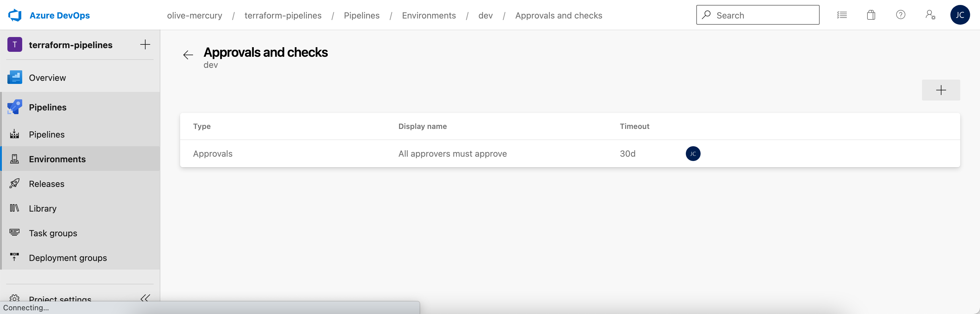This screenshot has width=980, height=314.
Task: Go to terraform-pipelines breadcrumb
Action: click(283, 15)
